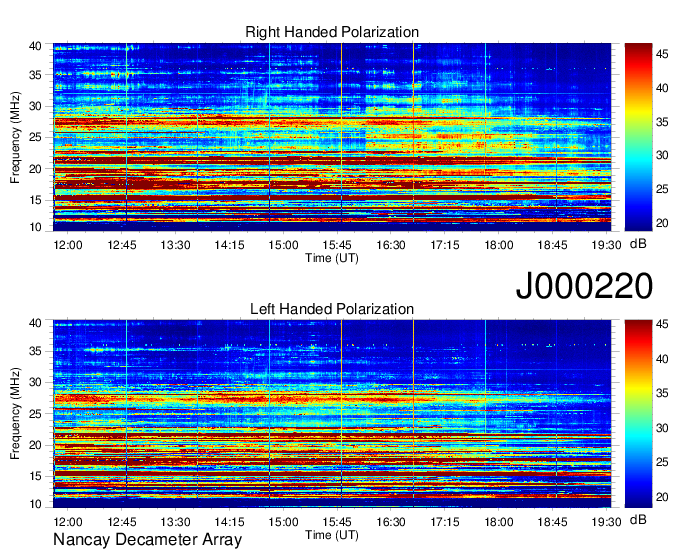Click Time (UT) label under Left Handed plot
680x552 pixels.
click(x=332, y=535)
